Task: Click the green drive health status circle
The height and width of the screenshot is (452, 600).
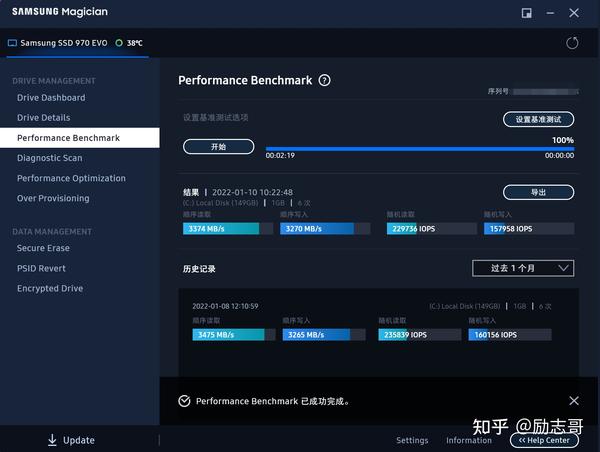Action: click(x=119, y=43)
